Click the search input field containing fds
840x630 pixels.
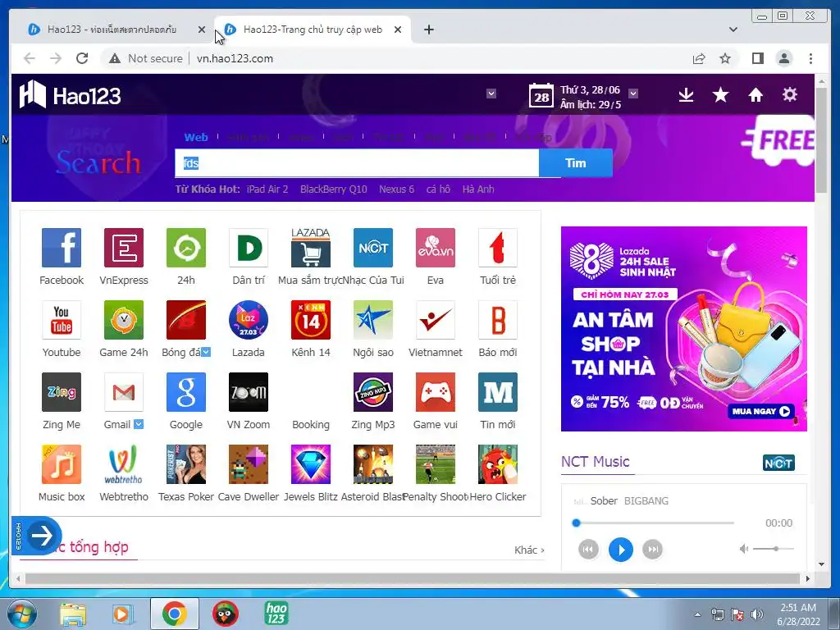pos(357,163)
